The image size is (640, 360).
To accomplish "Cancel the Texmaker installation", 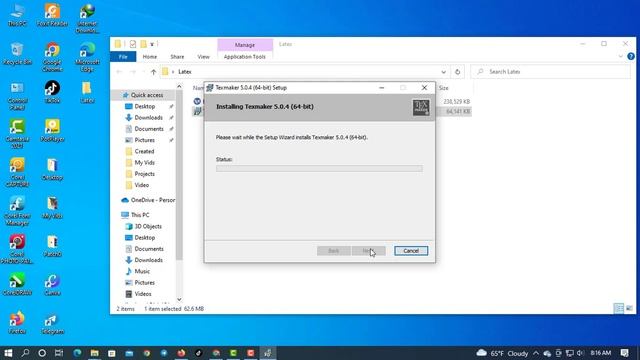I will (411, 251).
